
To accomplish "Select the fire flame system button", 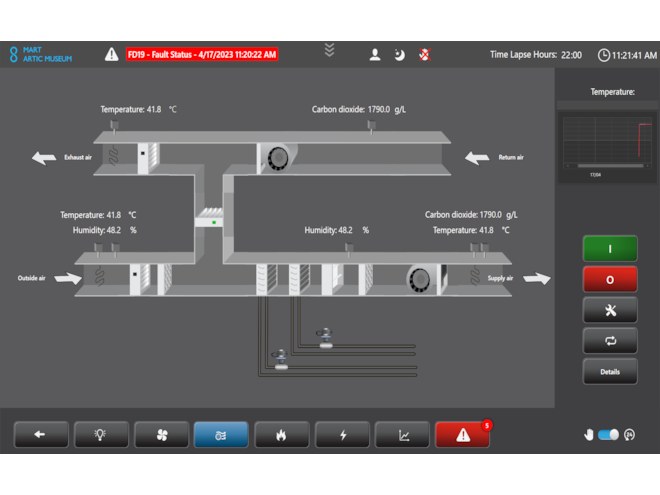I will tap(281, 435).
